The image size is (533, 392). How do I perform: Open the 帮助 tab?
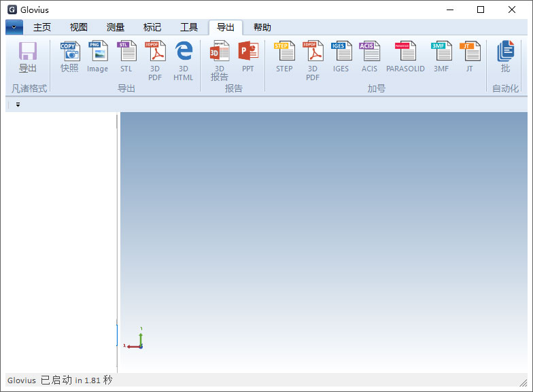262,27
